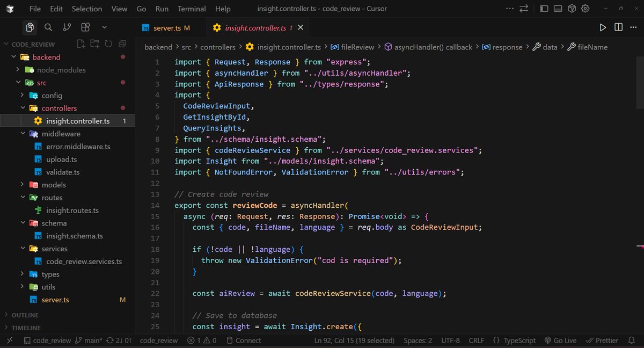Screen dimensions: 644x348
Task: Collapse all folders in the Explorer
Action: pos(122,44)
